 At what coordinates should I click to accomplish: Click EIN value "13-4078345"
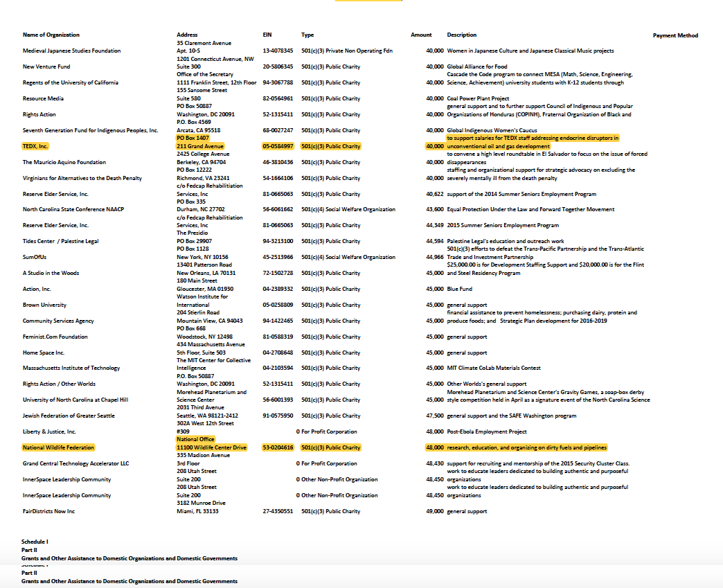pyautogui.click(x=278, y=51)
